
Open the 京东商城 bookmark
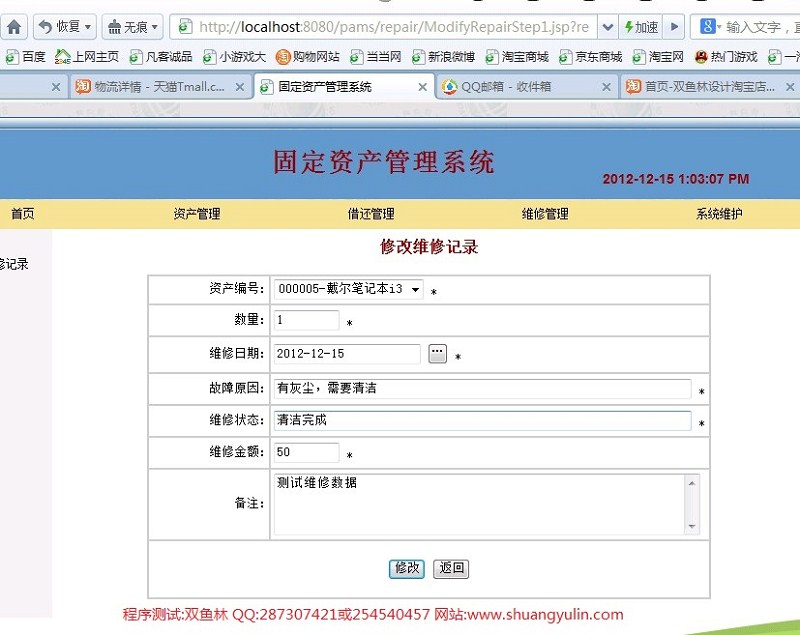590,57
